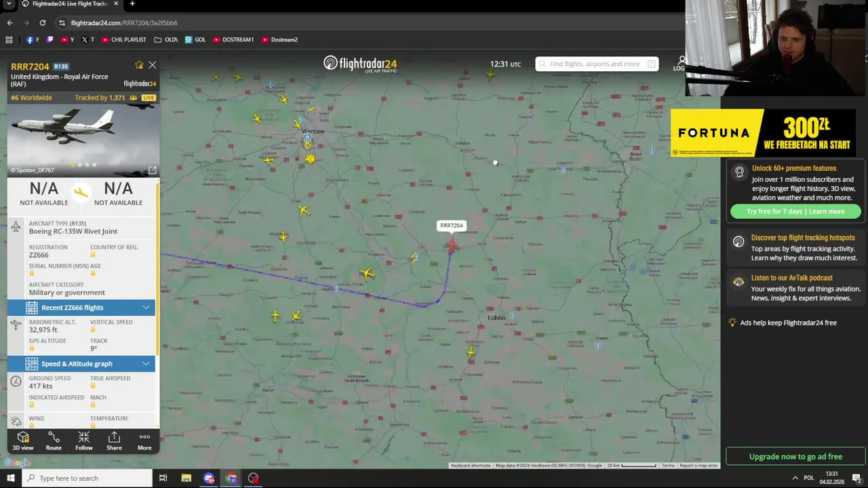
Task: Open the Chrome apps grid bookmark
Action: pyautogui.click(x=9, y=40)
